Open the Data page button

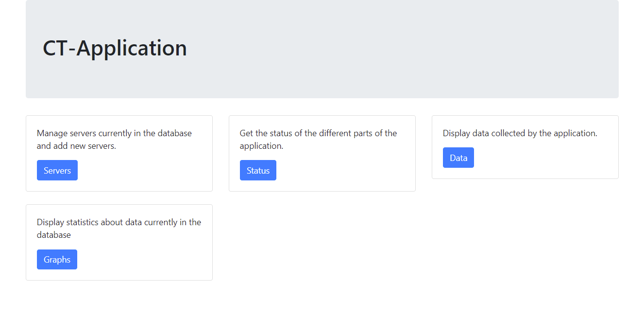tap(458, 158)
